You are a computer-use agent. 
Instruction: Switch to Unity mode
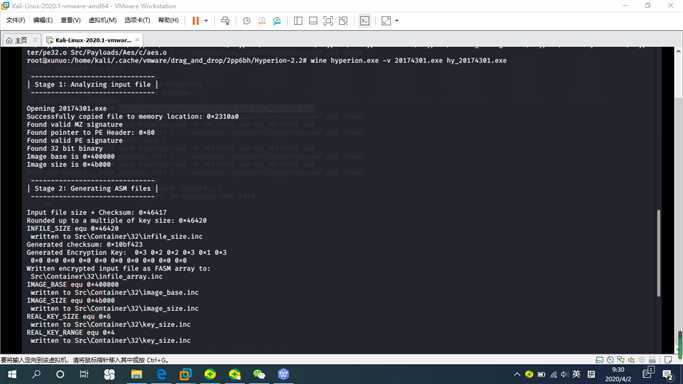(343, 20)
